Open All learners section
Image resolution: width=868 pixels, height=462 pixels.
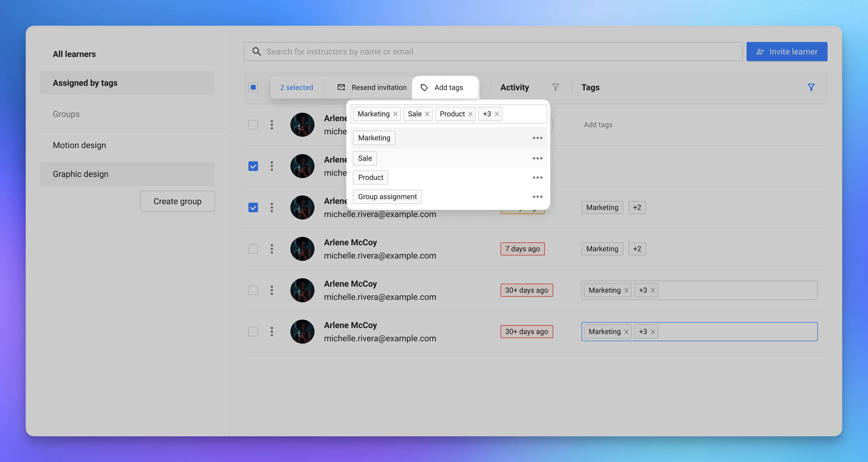click(x=74, y=54)
